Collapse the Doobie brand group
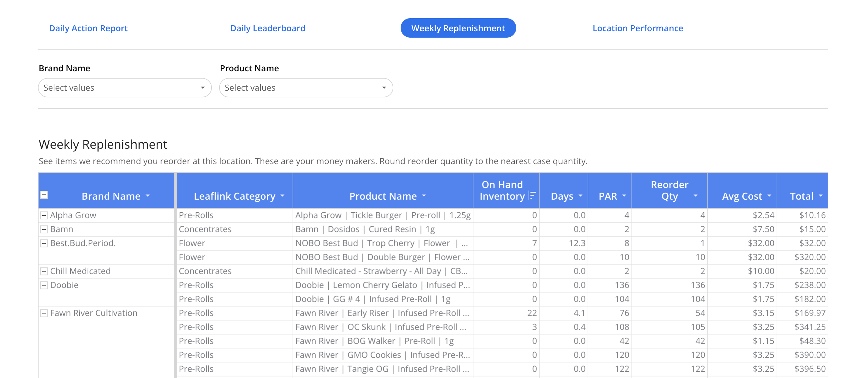Image resolution: width=868 pixels, height=378 pixels. (x=44, y=285)
